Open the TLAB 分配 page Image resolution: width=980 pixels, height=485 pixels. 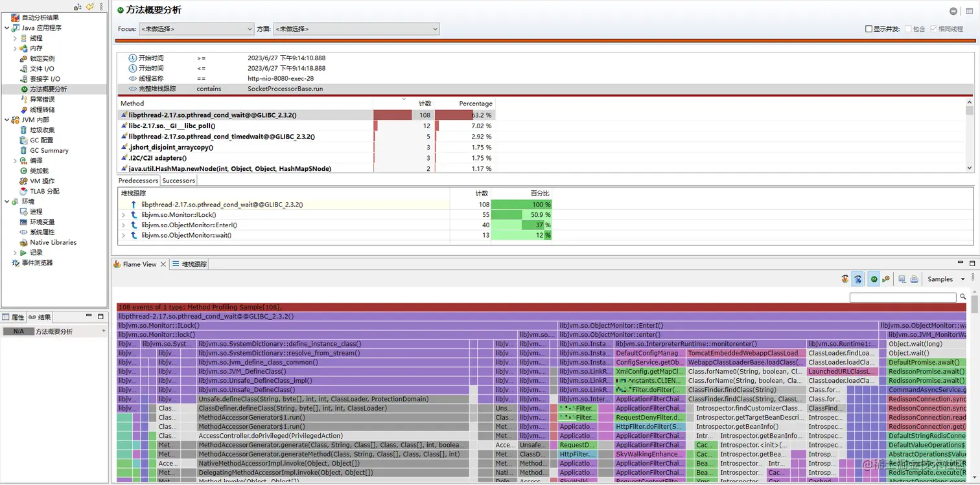point(44,191)
